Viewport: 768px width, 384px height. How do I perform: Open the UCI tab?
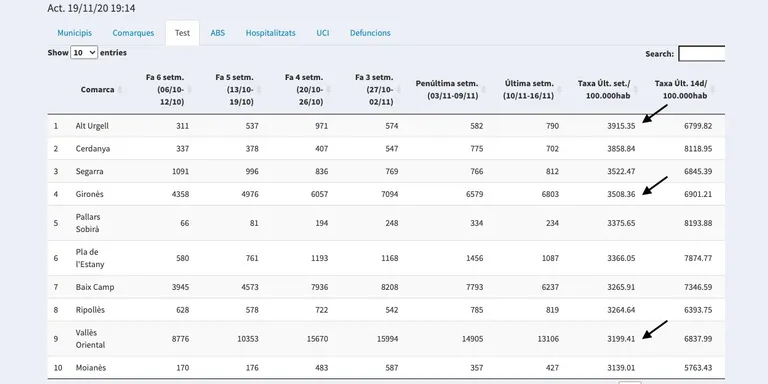pos(323,33)
